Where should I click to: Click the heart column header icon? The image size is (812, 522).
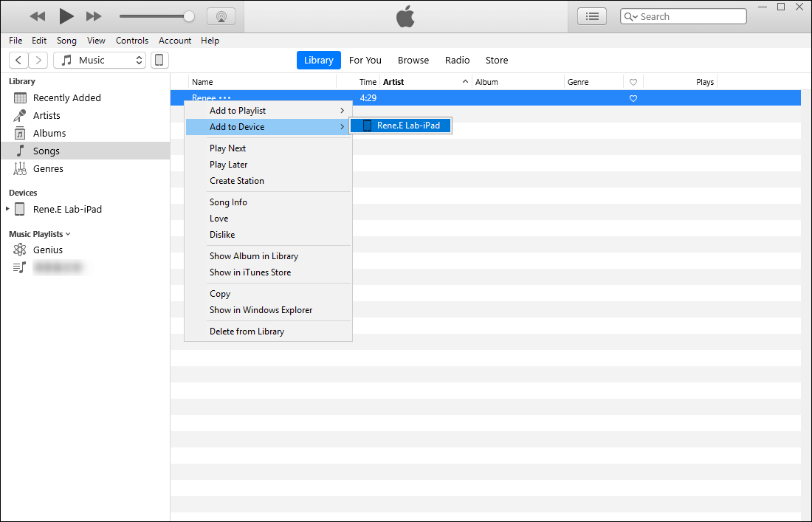(633, 82)
